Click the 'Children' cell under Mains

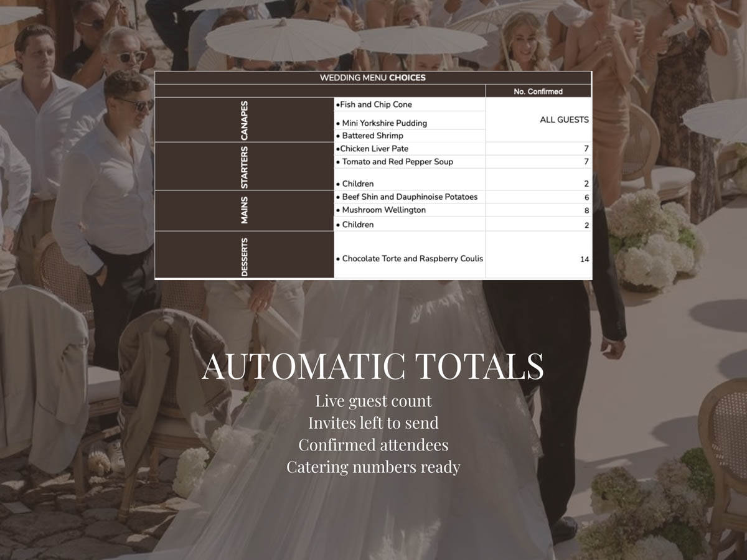410,223
